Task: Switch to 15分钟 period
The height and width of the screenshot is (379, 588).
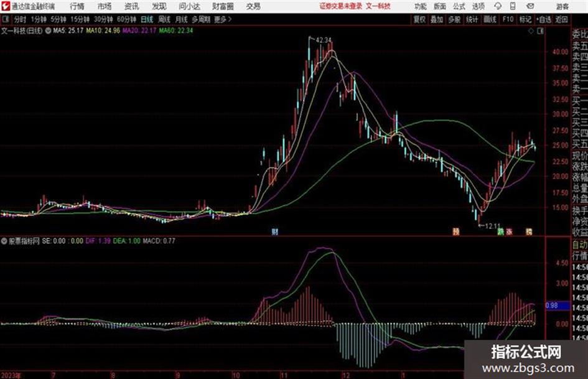Action: pyautogui.click(x=80, y=19)
